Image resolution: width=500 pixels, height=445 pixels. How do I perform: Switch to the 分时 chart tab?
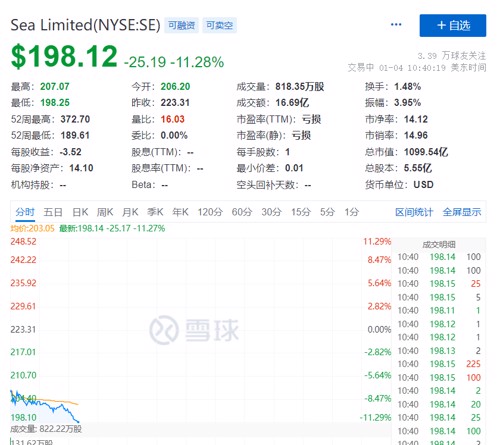[25, 212]
